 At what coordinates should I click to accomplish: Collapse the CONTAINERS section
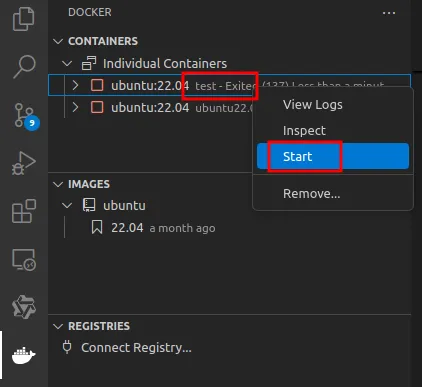click(58, 41)
